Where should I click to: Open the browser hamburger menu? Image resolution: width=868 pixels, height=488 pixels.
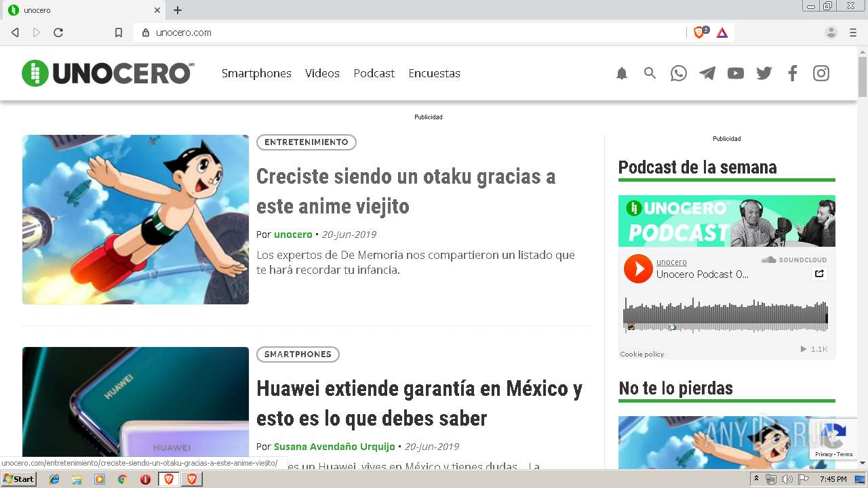tap(853, 33)
